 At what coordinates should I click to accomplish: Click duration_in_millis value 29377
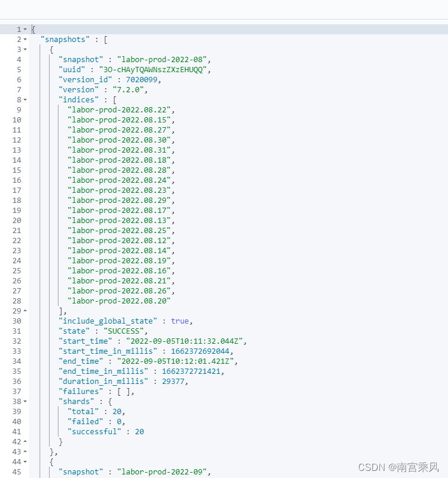[x=173, y=382]
